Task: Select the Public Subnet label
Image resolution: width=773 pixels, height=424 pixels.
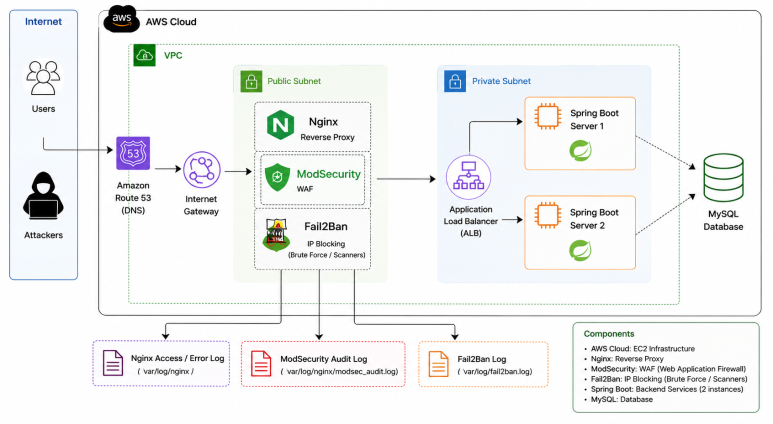Action: [294, 81]
